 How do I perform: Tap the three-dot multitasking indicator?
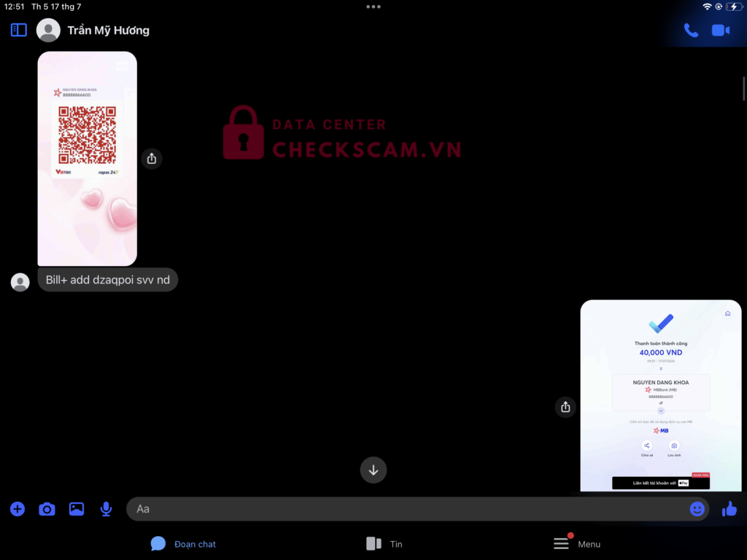click(x=373, y=7)
